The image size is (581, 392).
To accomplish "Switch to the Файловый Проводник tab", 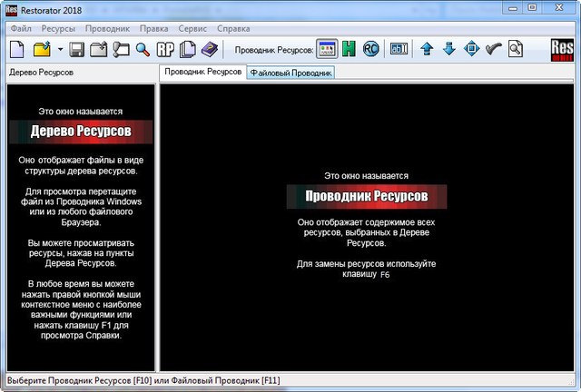I will tap(290, 73).
